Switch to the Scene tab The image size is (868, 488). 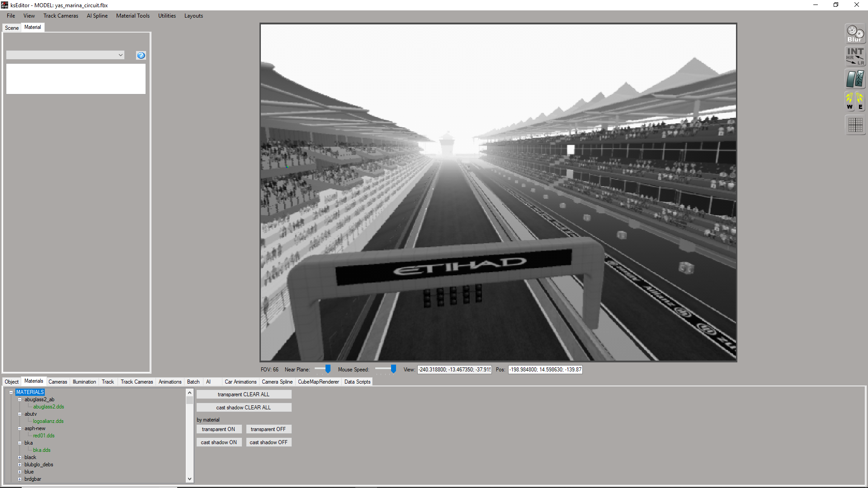pos(12,28)
